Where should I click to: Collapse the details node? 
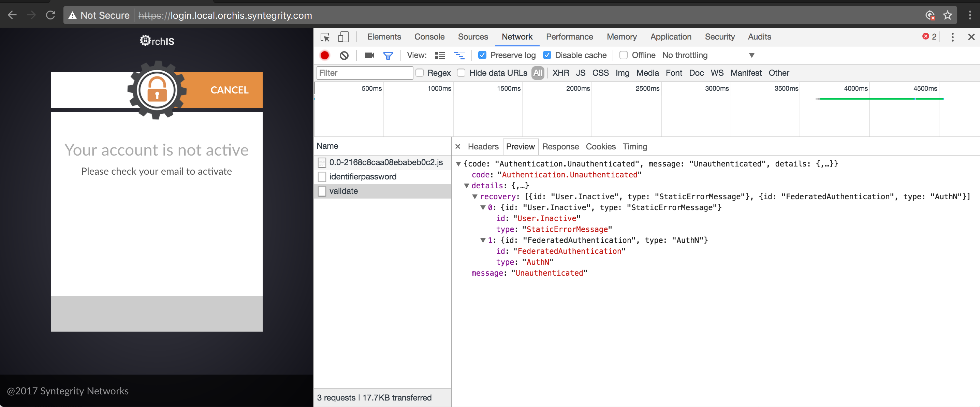(466, 186)
